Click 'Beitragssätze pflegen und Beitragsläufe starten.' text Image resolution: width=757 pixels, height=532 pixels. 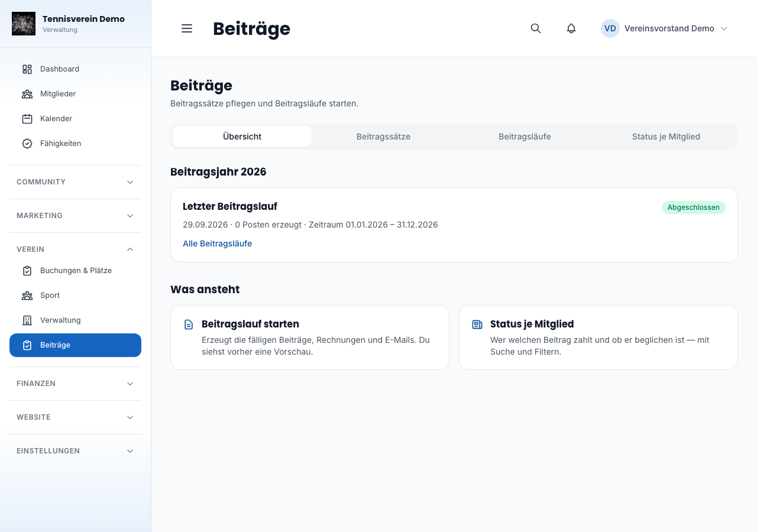tap(264, 103)
